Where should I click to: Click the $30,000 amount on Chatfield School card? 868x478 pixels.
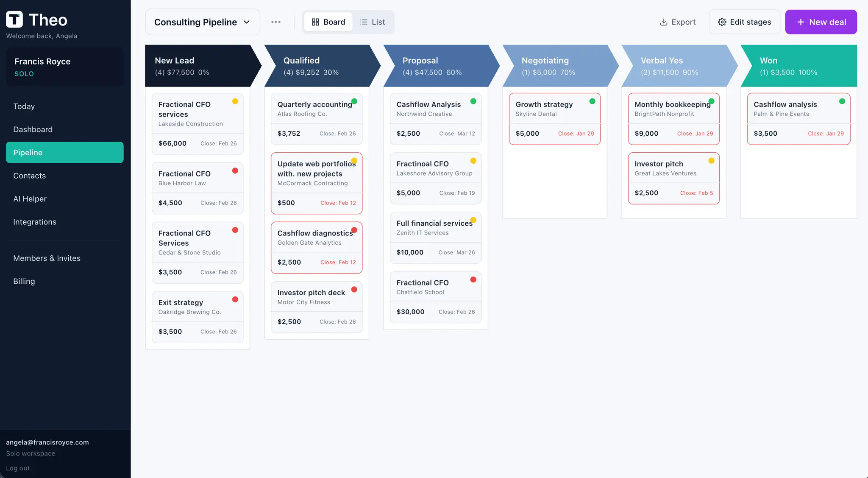410,312
